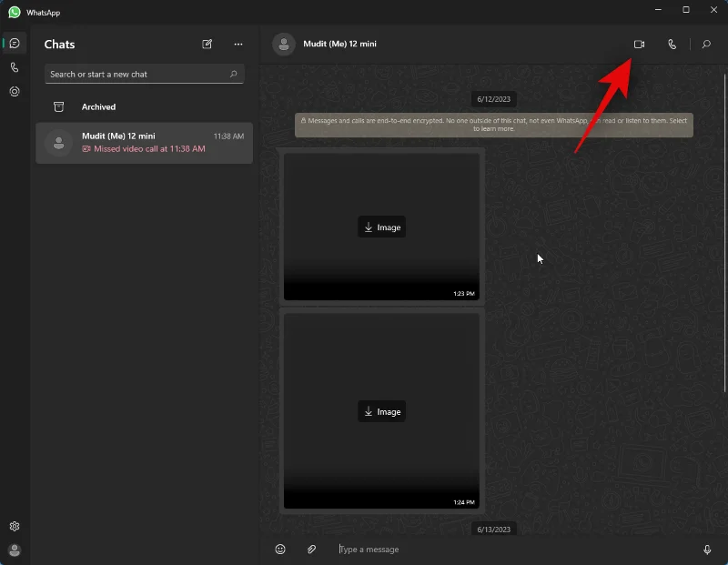
Task: Minimize the WhatsApp window
Action: tap(658, 10)
